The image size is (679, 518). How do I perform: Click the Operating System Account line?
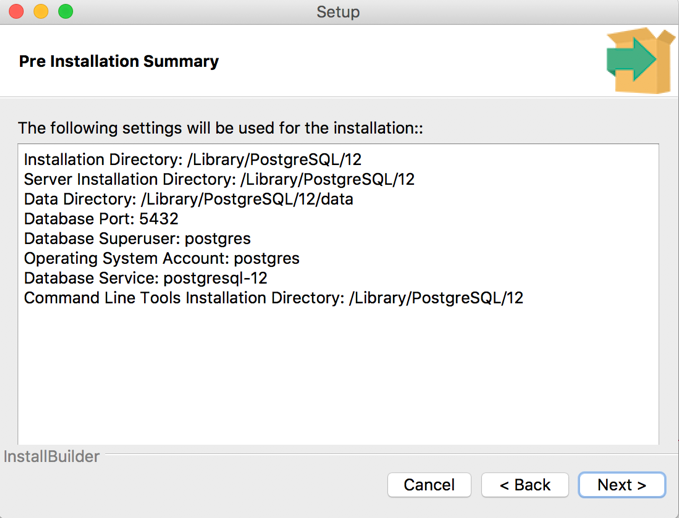161,258
